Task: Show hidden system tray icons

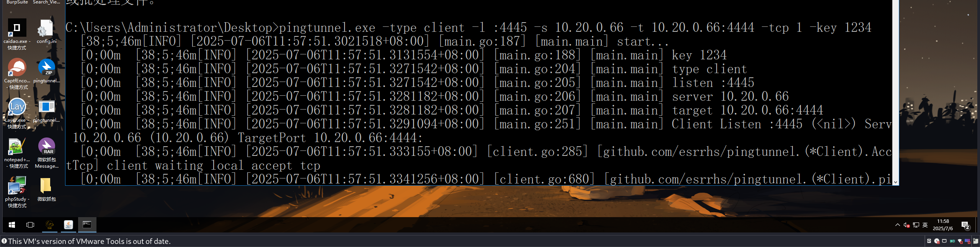Action: click(897, 225)
